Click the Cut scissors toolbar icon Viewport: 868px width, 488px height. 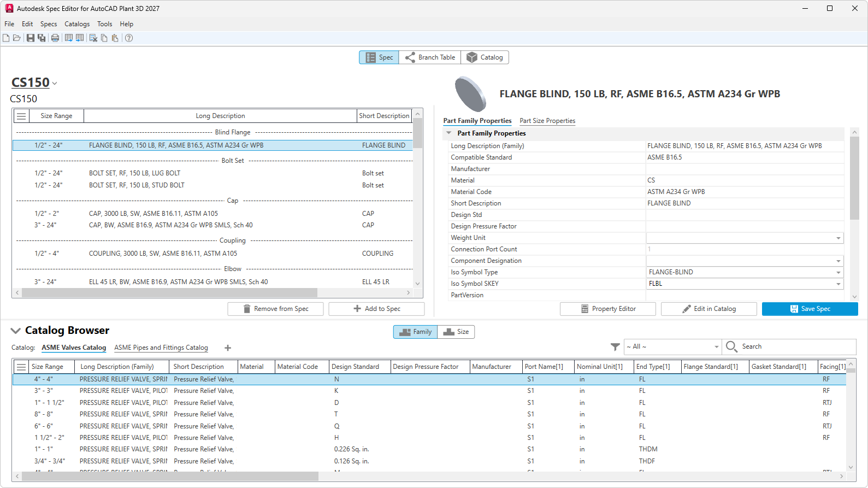tap(93, 38)
